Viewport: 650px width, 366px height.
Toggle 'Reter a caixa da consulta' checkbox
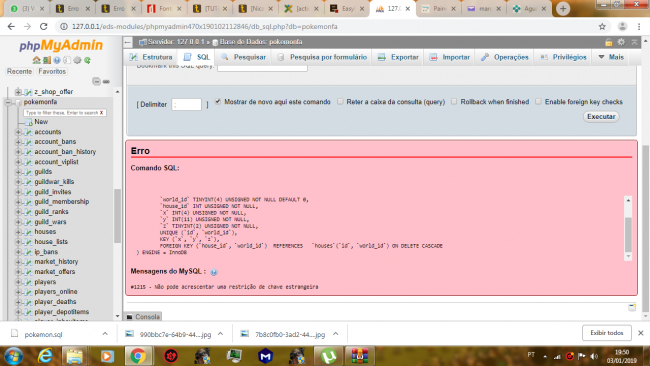[340, 102]
